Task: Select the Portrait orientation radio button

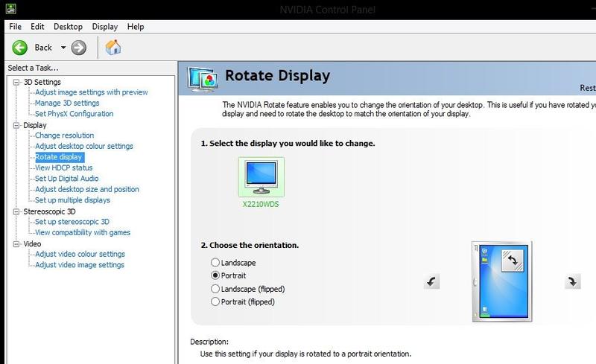Action: pos(215,275)
